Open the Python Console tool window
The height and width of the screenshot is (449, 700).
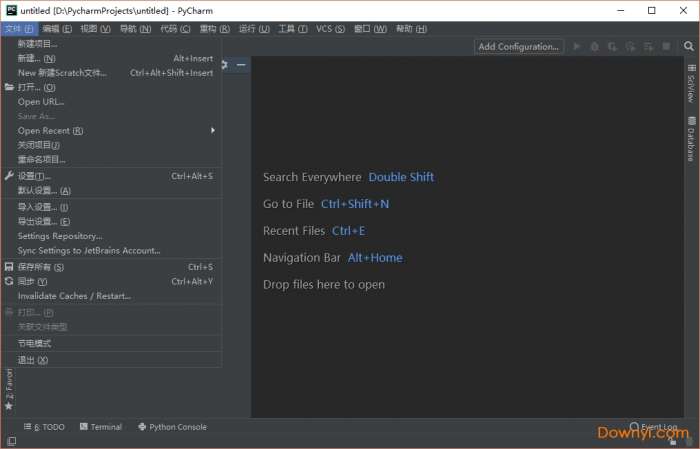click(x=172, y=427)
